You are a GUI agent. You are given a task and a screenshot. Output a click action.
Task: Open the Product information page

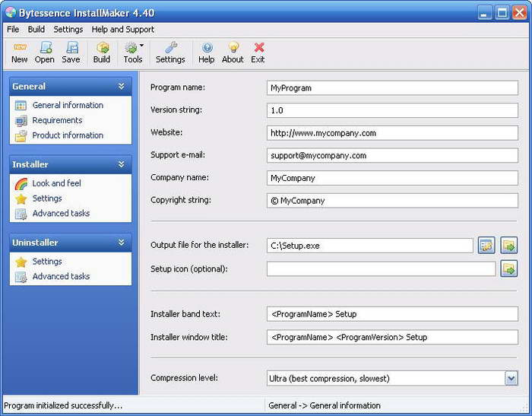tap(68, 135)
